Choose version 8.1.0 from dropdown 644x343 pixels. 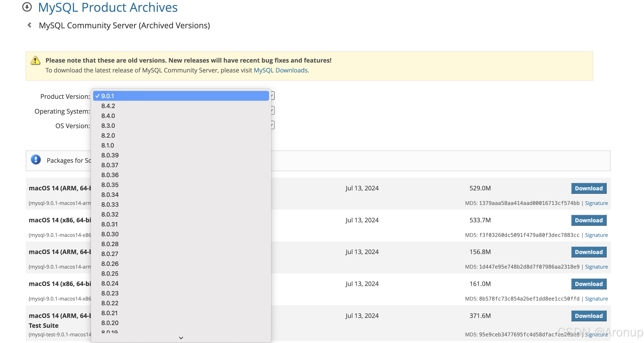[107, 145]
